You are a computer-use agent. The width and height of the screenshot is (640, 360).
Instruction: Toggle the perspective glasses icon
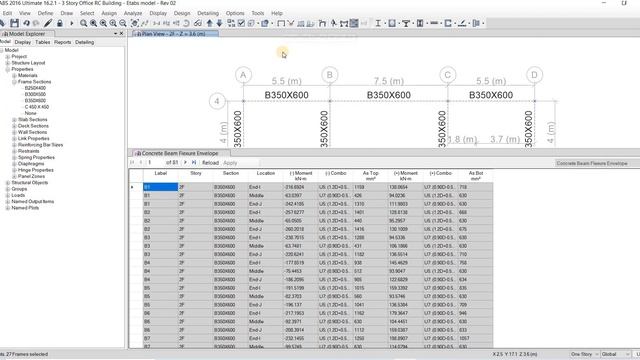click(x=198, y=23)
